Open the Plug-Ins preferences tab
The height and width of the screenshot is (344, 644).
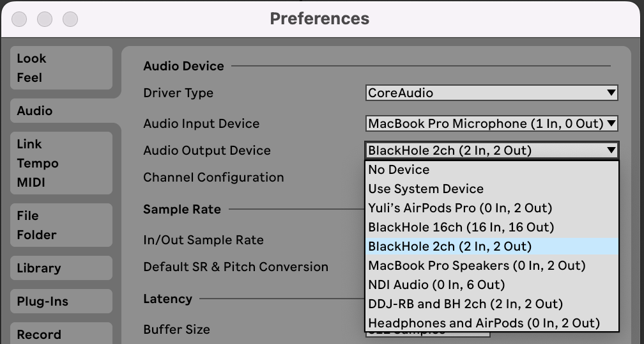(x=61, y=301)
